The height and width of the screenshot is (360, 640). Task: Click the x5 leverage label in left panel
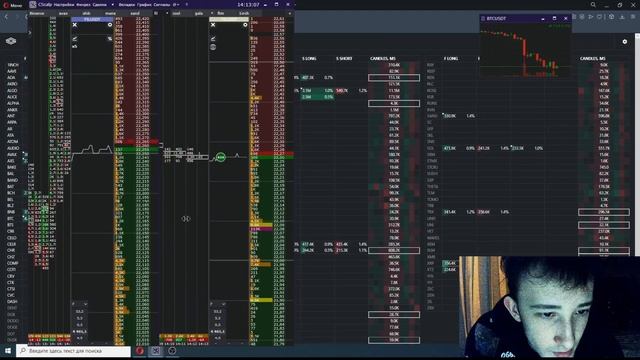tap(75, 46)
